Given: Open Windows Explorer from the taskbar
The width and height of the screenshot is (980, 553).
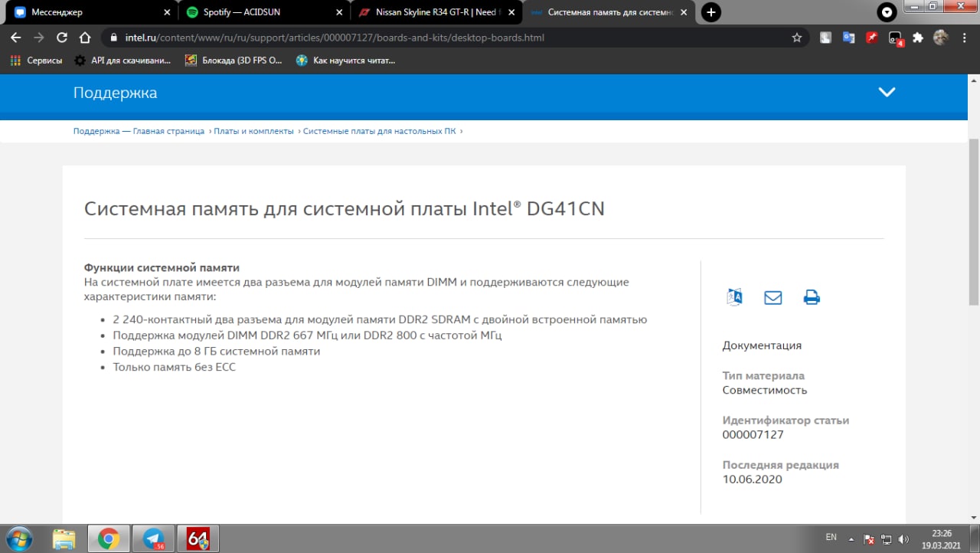Looking at the screenshot, I should pos(64,539).
